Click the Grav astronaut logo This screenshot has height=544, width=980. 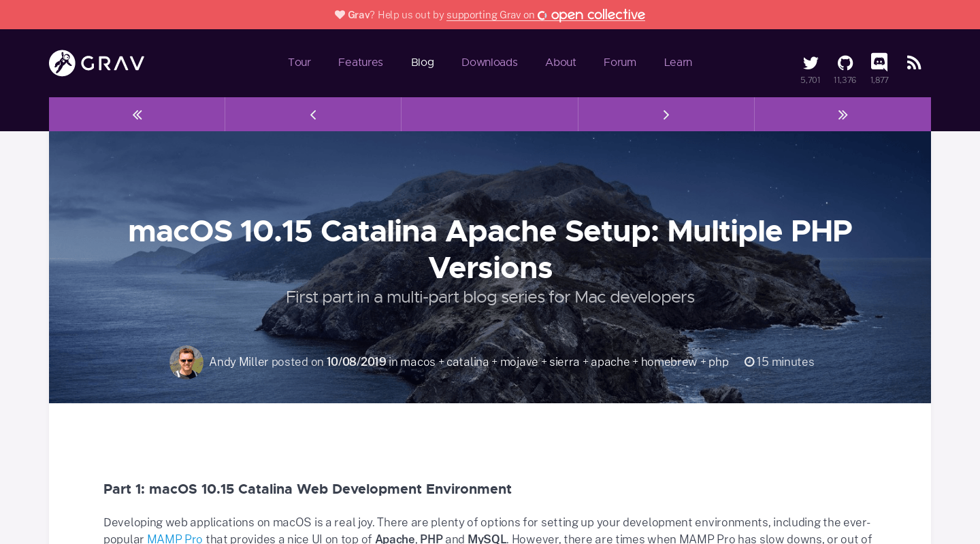(x=97, y=63)
